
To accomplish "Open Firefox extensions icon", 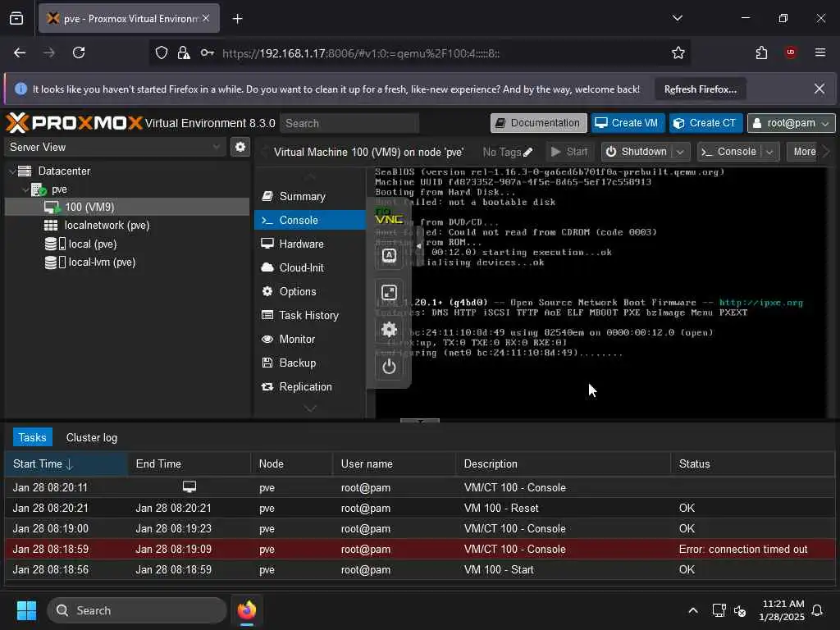I will pos(761,52).
